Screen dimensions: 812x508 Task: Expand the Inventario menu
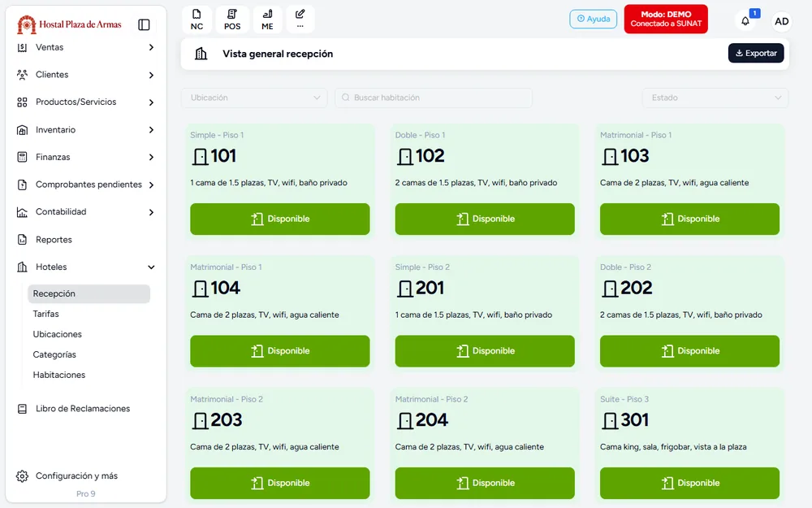(85, 129)
